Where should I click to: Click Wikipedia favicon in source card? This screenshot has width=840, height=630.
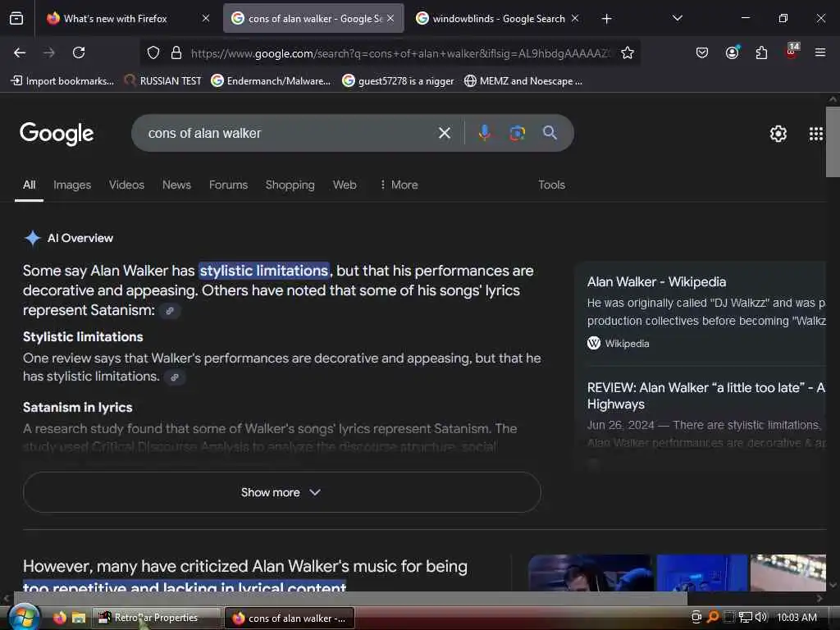click(x=594, y=343)
